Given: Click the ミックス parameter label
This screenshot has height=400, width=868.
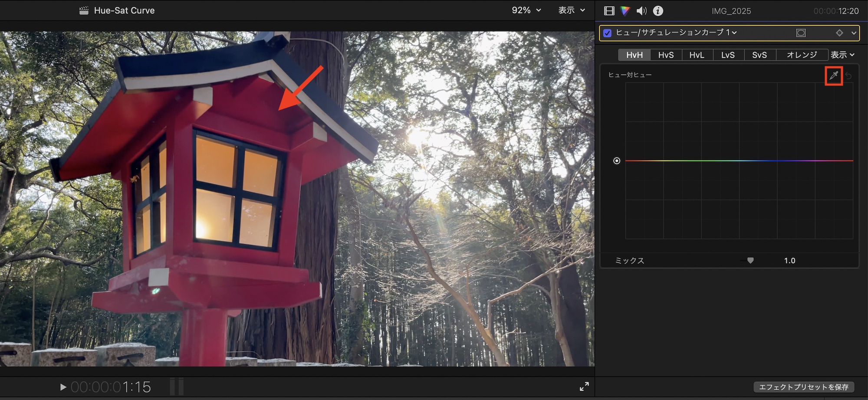Looking at the screenshot, I should (x=630, y=261).
